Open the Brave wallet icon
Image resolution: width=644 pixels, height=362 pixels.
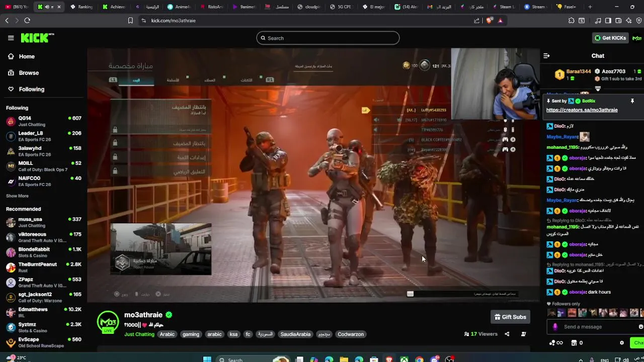click(618, 21)
